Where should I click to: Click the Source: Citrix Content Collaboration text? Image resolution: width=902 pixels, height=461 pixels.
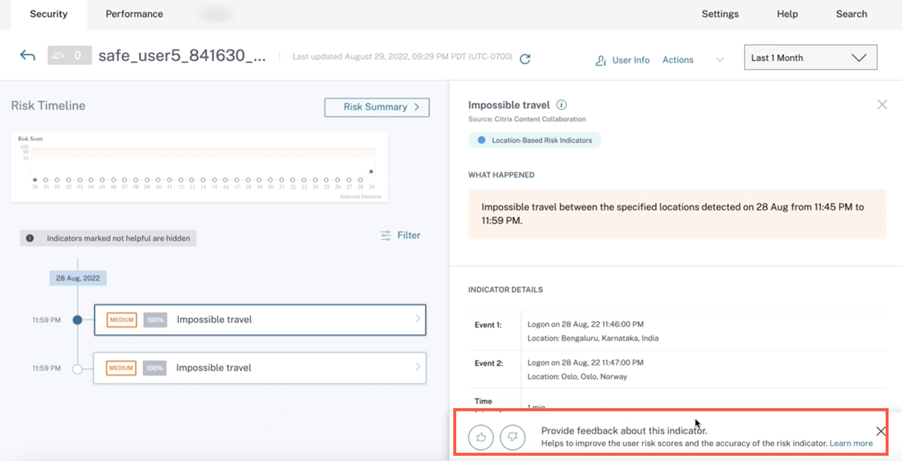526,119
